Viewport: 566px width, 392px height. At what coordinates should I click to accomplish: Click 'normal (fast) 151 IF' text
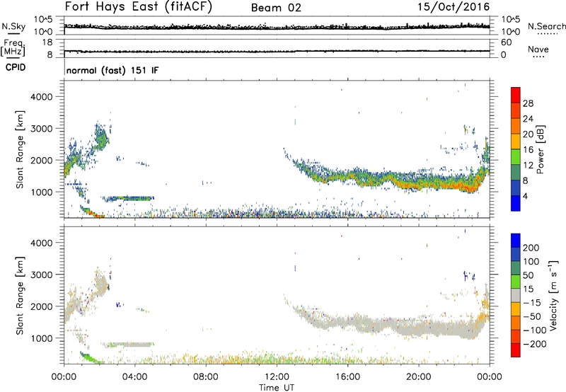click(x=112, y=70)
